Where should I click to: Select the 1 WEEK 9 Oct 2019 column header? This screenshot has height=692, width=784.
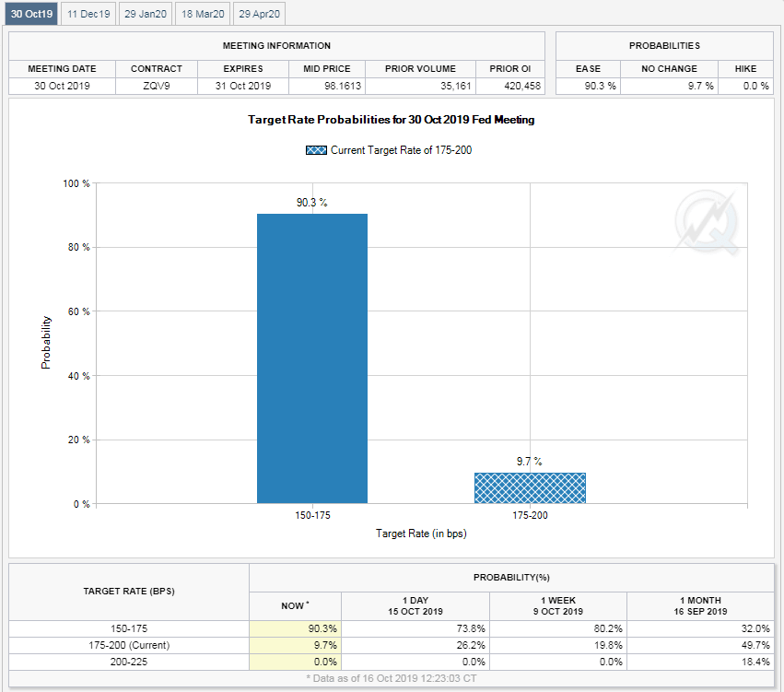(557, 605)
